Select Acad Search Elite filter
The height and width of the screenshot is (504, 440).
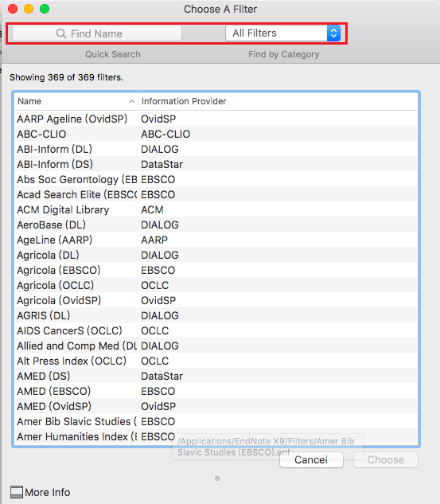pos(216,194)
